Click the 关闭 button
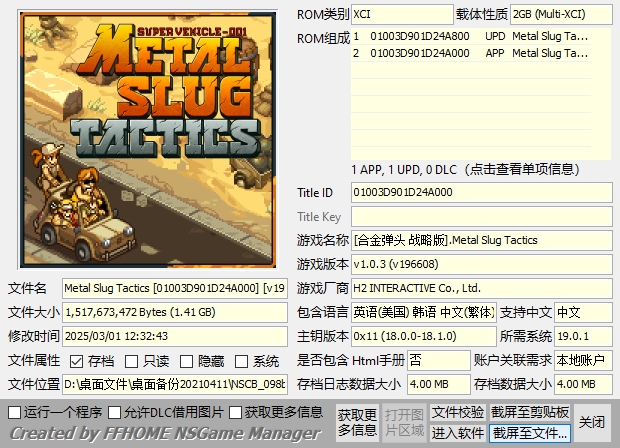The image size is (620, 448). [592, 422]
